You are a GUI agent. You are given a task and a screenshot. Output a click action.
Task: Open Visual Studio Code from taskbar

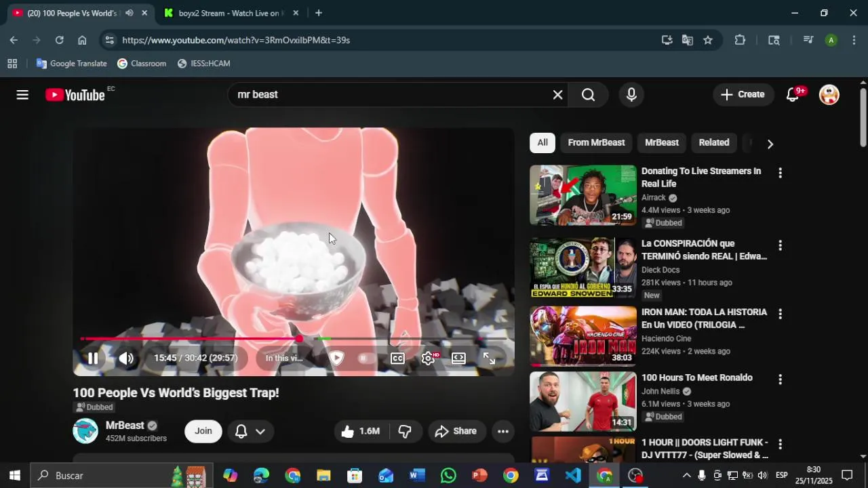click(573, 476)
